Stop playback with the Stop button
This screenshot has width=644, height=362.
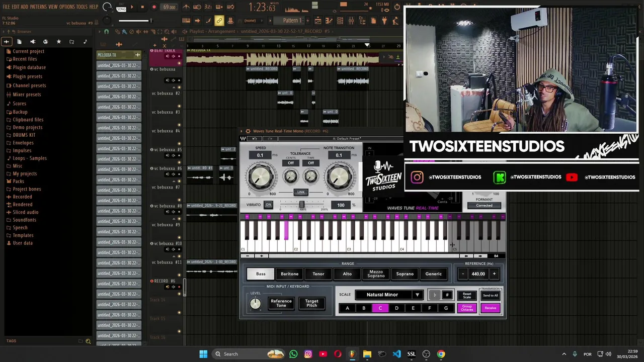(142, 7)
